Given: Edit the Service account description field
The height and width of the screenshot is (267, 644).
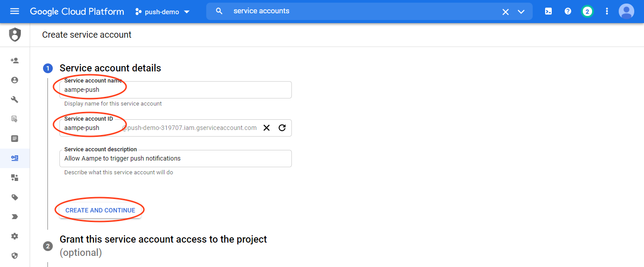Looking at the screenshot, I should click(x=175, y=158).
